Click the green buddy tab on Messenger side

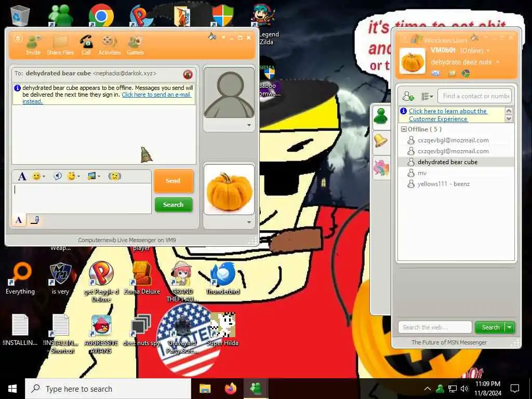tap(381, 117)
